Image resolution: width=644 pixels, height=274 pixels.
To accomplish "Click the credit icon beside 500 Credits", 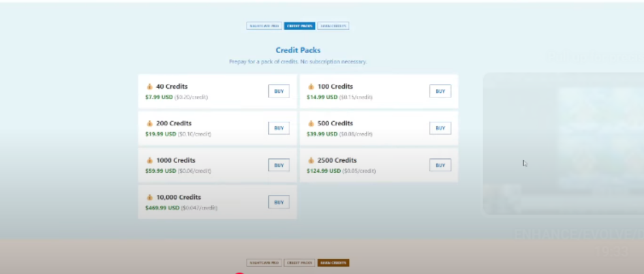I will [x=311, y=123].
